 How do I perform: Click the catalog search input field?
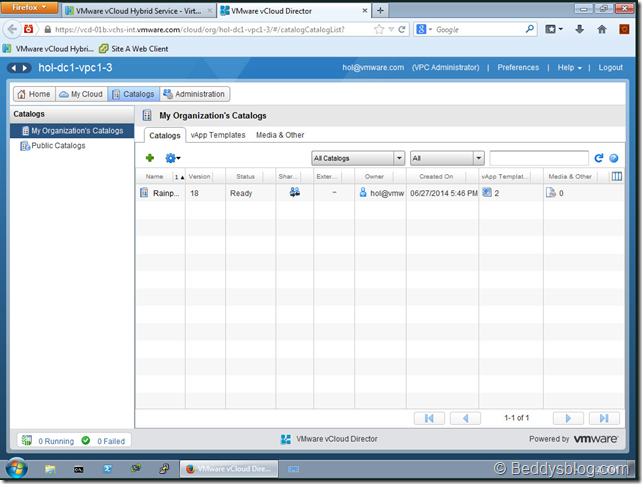pyautogui.click(x=539, y=158)
